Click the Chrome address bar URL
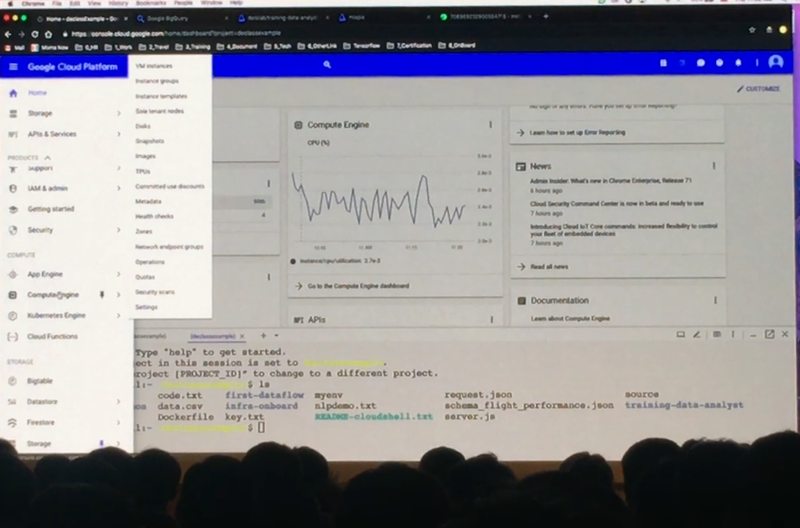The height and width of the screenshot is (528, 800). [x=176, y=34]
